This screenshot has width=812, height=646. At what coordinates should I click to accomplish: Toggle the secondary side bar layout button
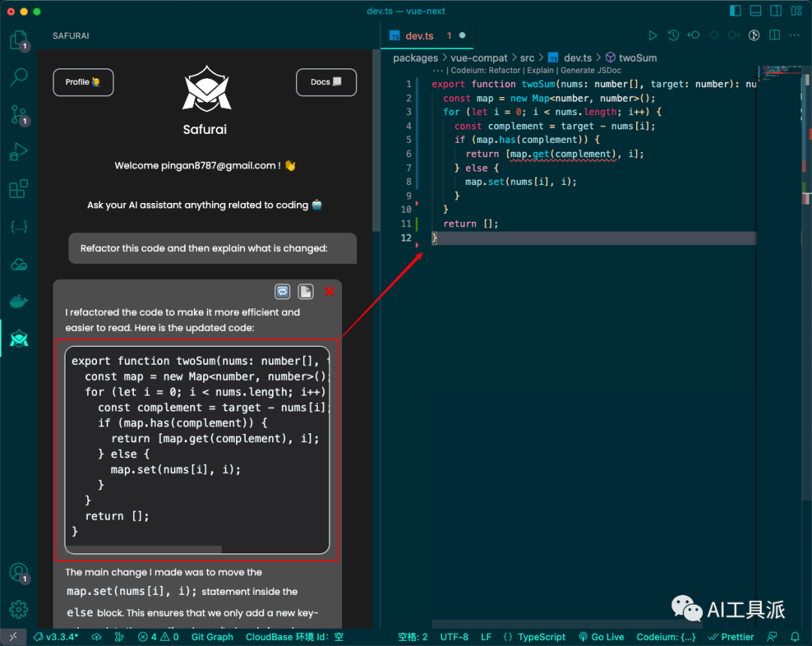[776, 11]
